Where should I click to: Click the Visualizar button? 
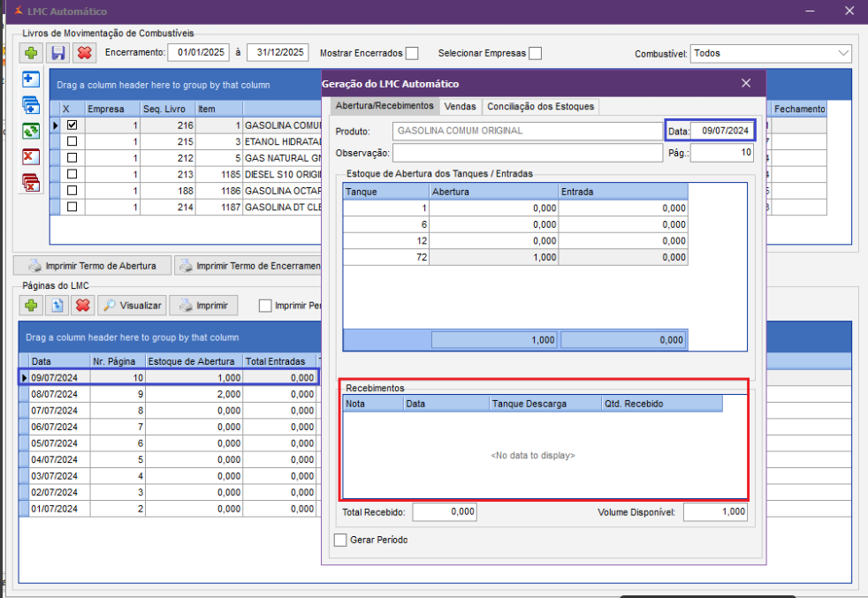pyautogui.click(x=132, y=306)
